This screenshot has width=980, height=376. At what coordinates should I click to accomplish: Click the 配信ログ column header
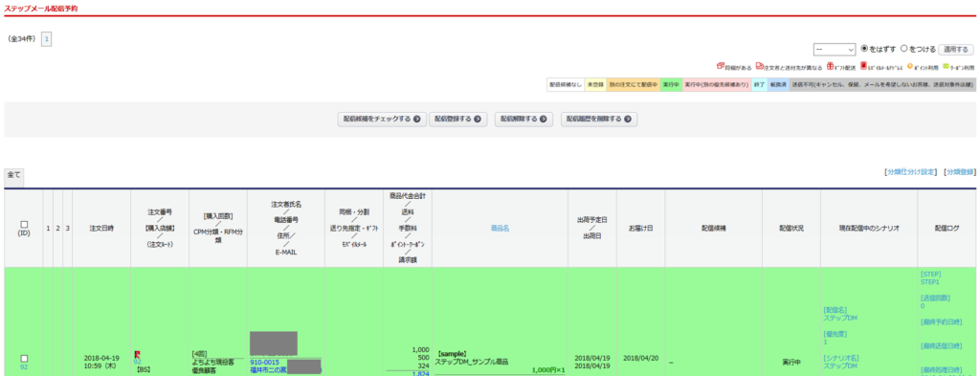click(947, 229)
